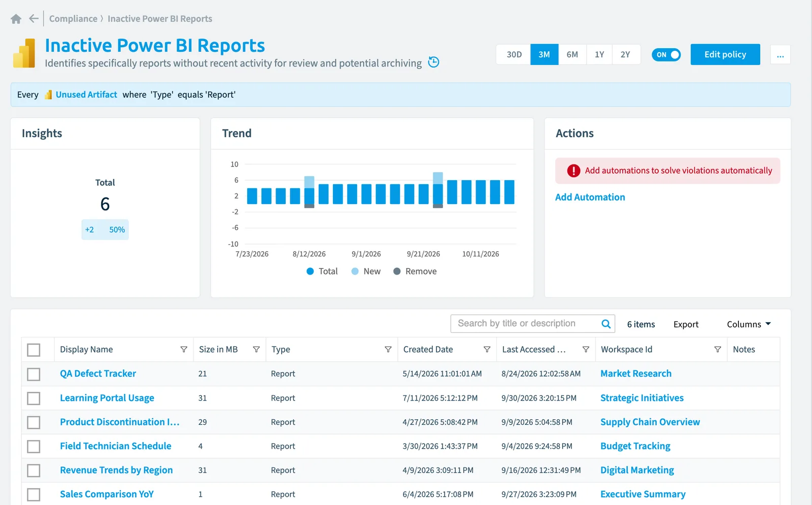This screenshot has height=505, width=812.
Task: Toggle the Total series legend dot
Action: [310, 272]
